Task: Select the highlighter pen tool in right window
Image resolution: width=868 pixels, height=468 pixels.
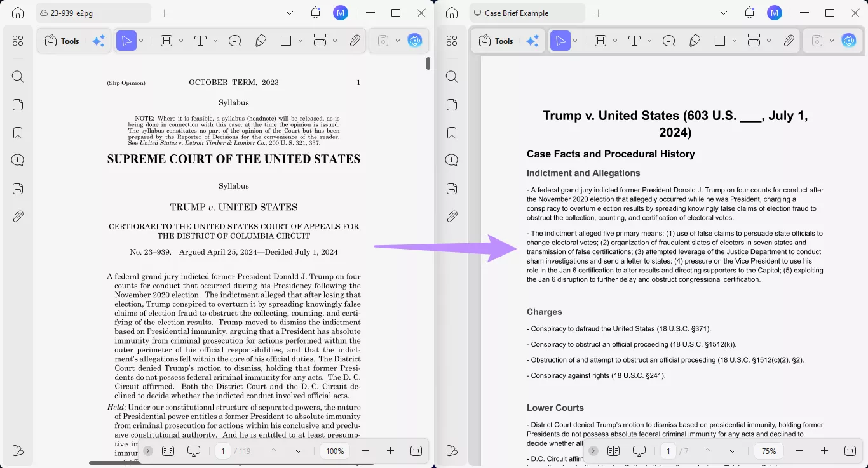Action: 695,41
